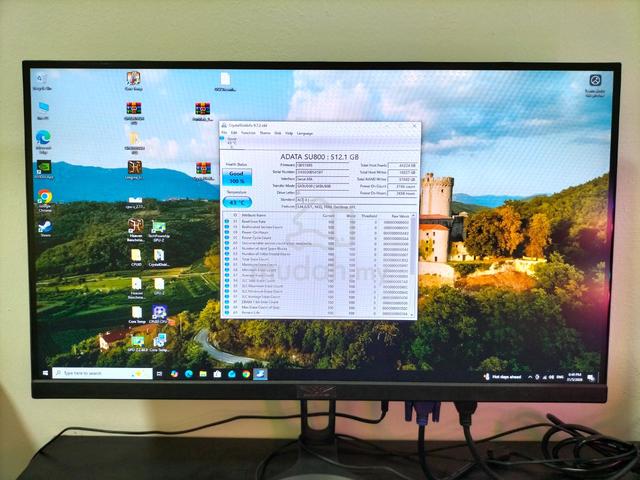The width and height of the screenshot is (640, 480).
Task: Open the Windows Start menu
Action: click(45, 373)
